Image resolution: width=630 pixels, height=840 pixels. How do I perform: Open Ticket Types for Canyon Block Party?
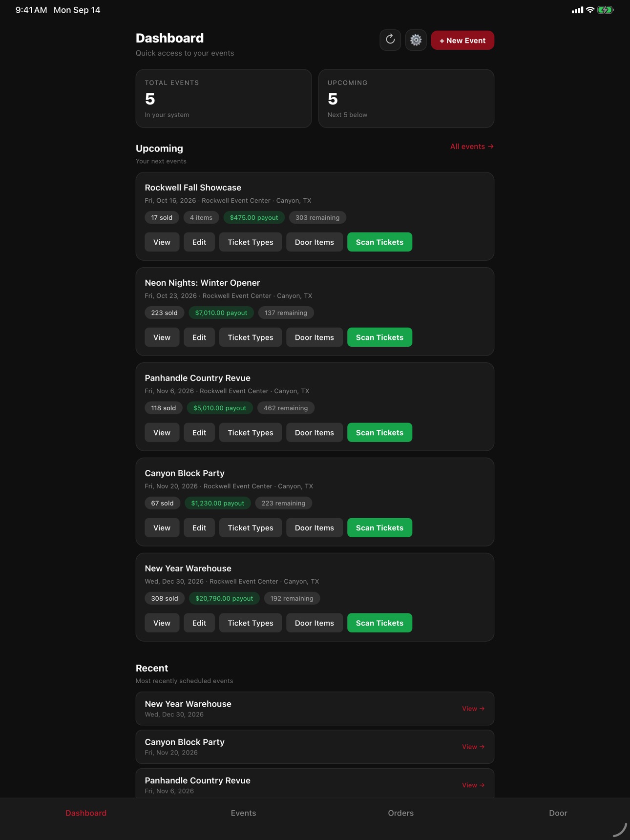click(251, 528)
